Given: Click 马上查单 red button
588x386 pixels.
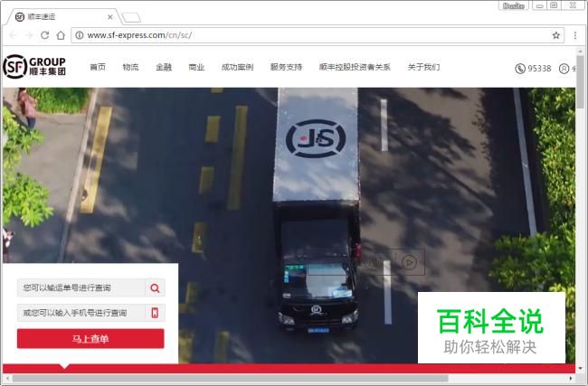Looking at the screenshot, I should (90, 339).
